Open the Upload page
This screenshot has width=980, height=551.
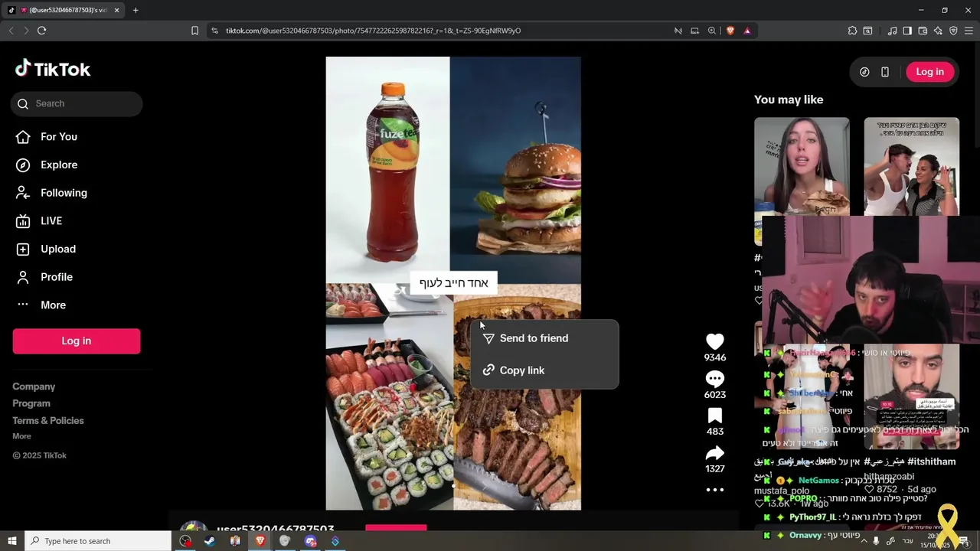58,249
